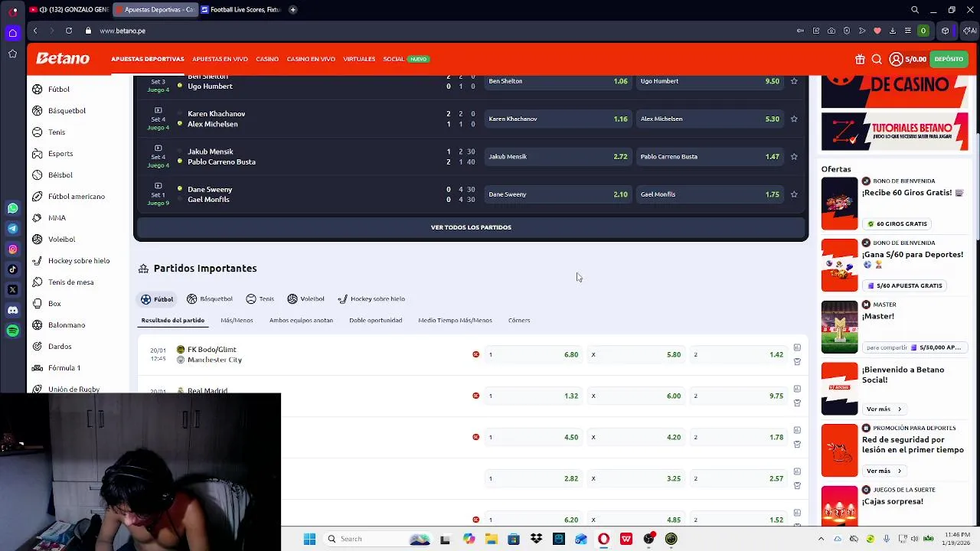
Task: Open the Betano search magnifier icon
Action: [877, 59]
